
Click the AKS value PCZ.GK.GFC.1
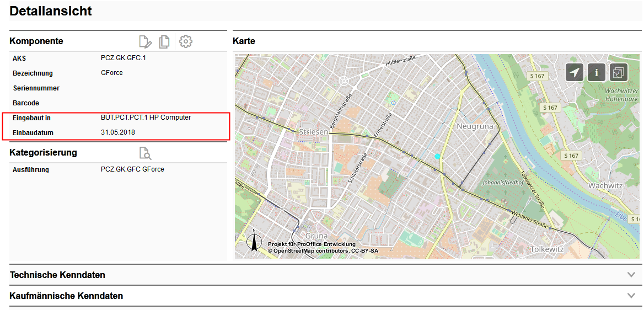[123, 58]
